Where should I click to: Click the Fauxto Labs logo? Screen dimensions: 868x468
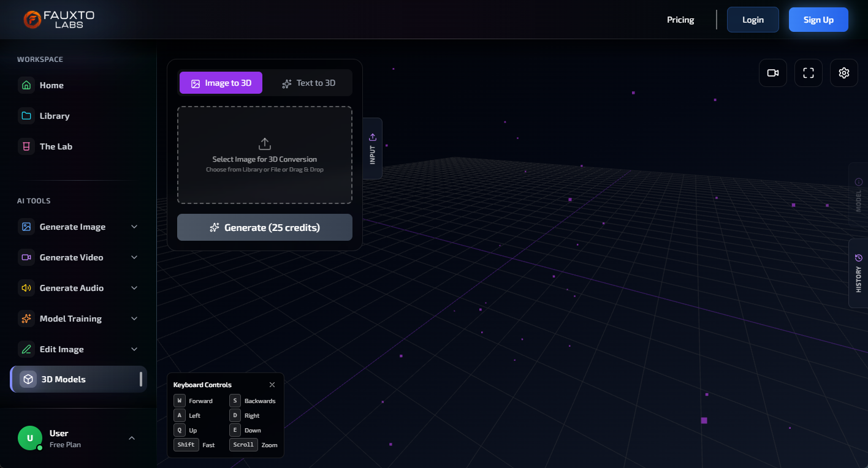coord(59,20)
